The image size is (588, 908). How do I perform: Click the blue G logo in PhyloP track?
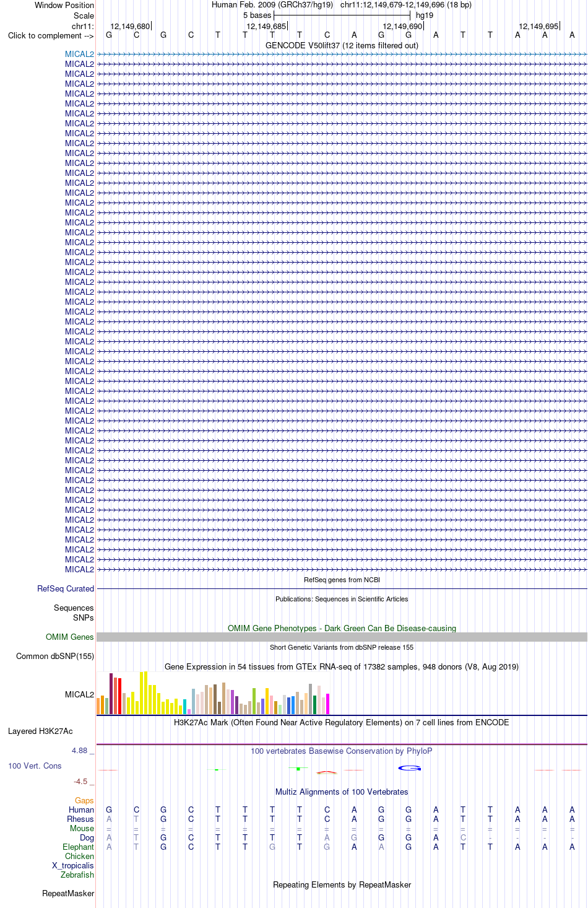409,768
